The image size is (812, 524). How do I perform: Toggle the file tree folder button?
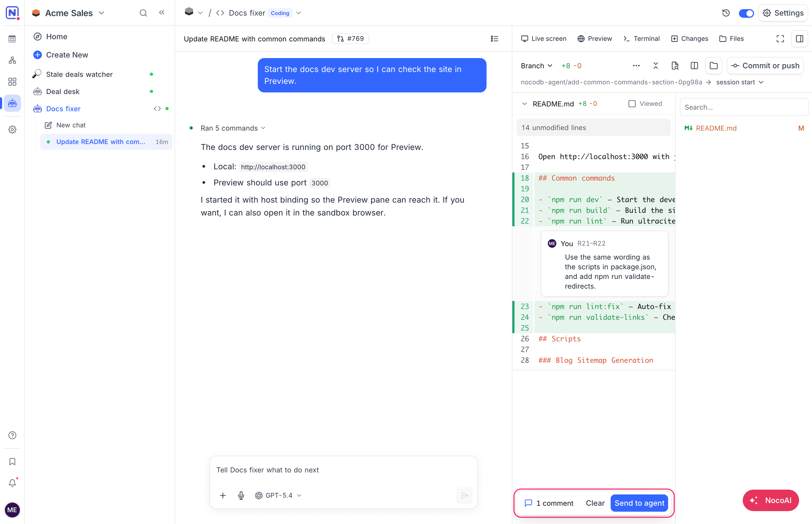pyautogui.click(x=713, y=66)
